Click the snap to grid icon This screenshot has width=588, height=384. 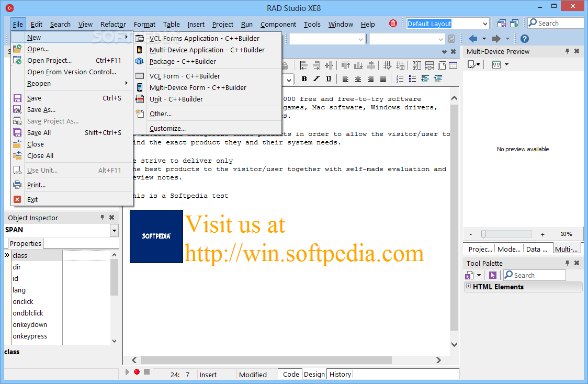[x=387, y=65]
